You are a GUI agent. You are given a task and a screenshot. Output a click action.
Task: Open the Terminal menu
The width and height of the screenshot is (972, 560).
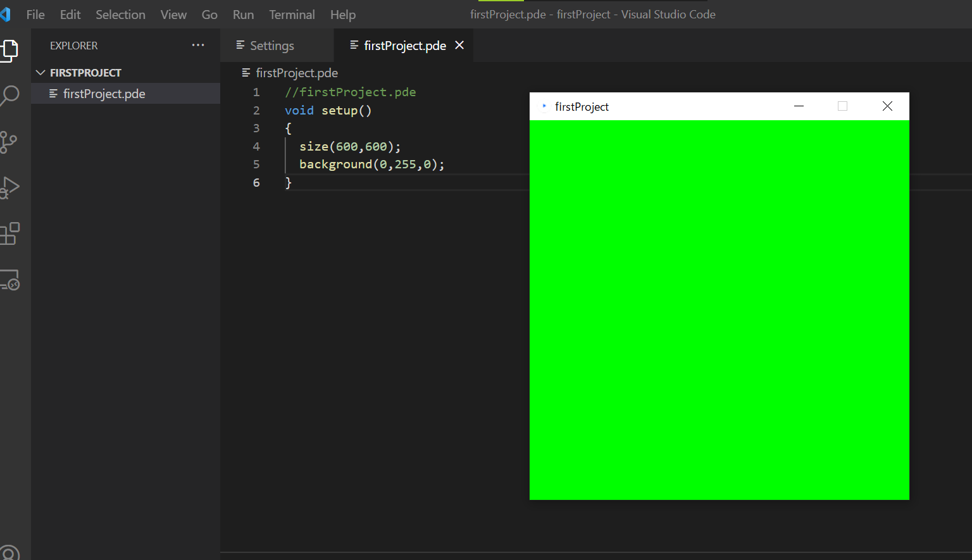pyautogui.click(x=292, y=14)
